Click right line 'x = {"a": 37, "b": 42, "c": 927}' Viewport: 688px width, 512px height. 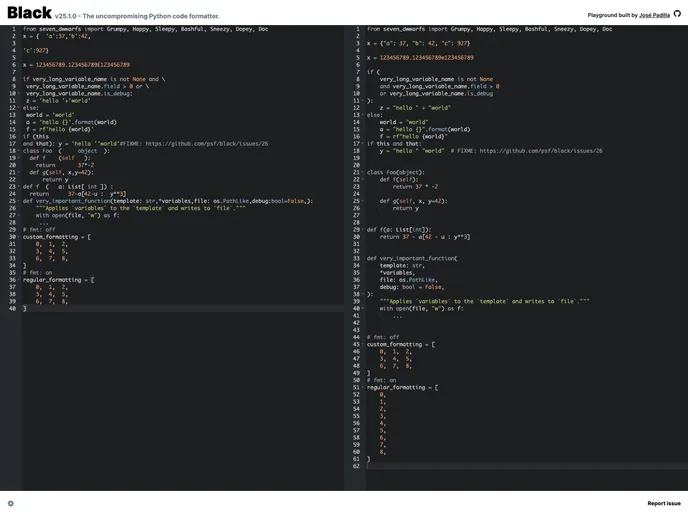click(418, 43)
